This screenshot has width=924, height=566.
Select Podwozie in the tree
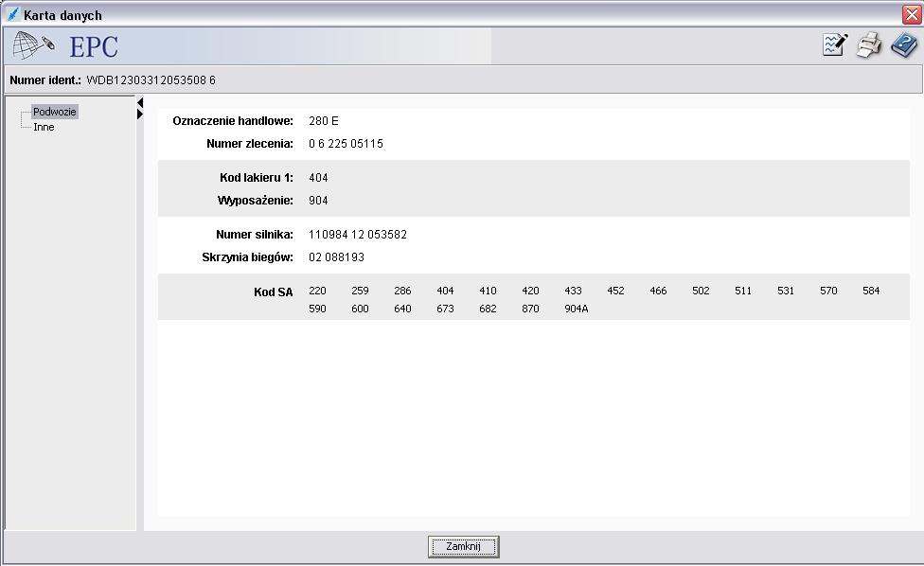pos(54,112)
